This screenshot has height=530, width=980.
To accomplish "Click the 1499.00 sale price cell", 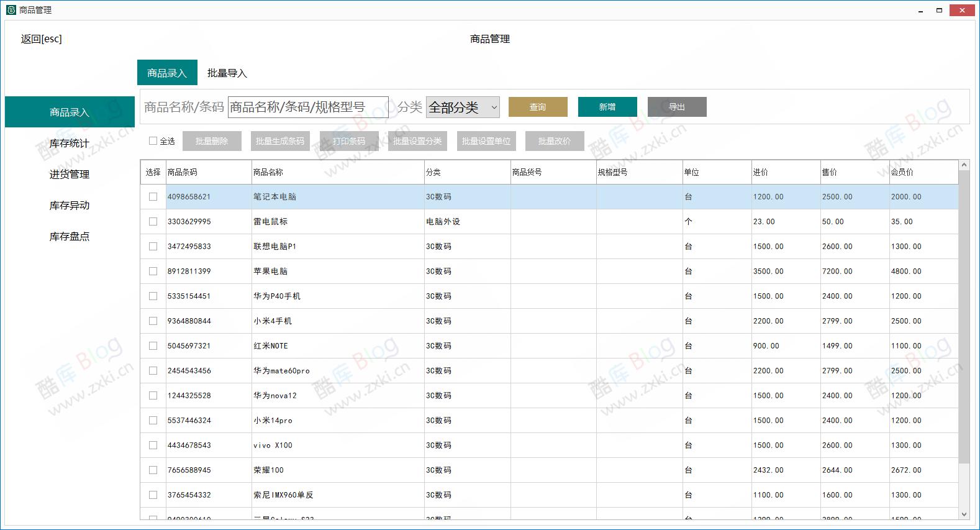I will point(855,346).
